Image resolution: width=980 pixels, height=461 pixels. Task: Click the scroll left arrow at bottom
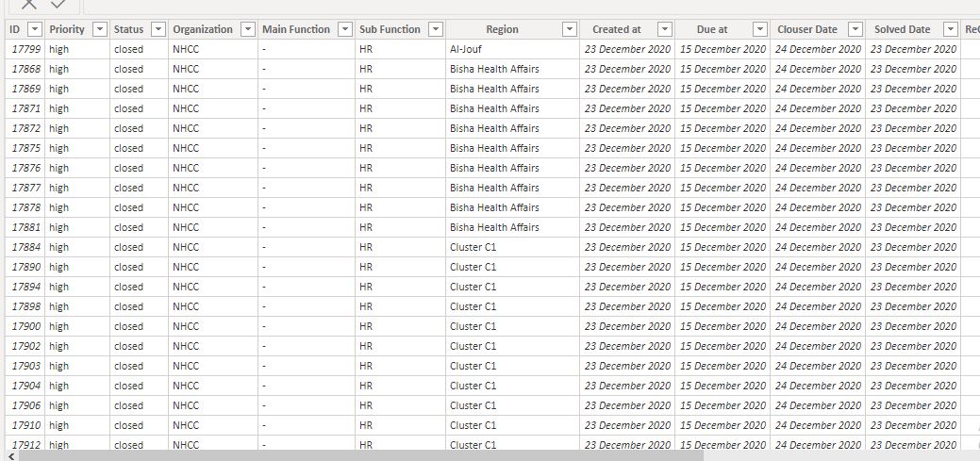(x=10, y=456)
